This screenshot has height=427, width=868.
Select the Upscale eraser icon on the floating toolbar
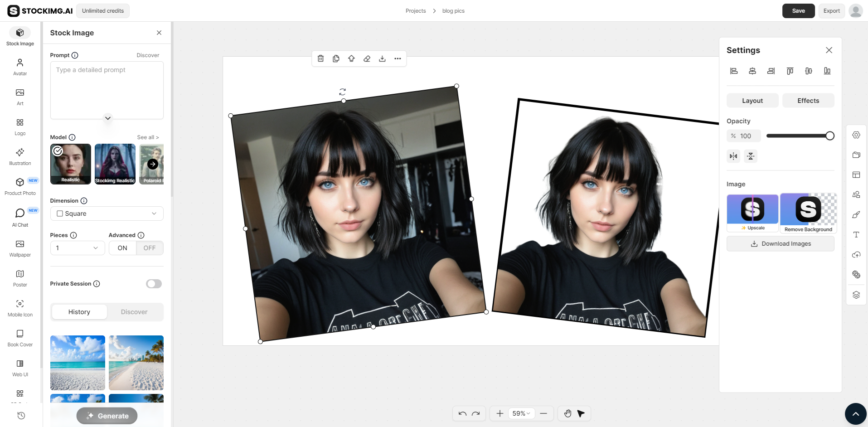click(367, 58)
